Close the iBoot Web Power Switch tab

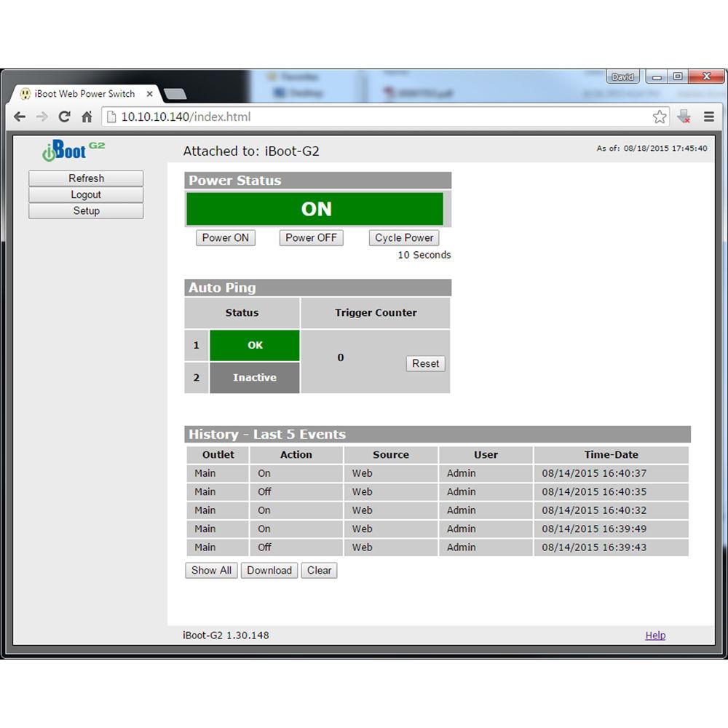(x=150, y=94)
